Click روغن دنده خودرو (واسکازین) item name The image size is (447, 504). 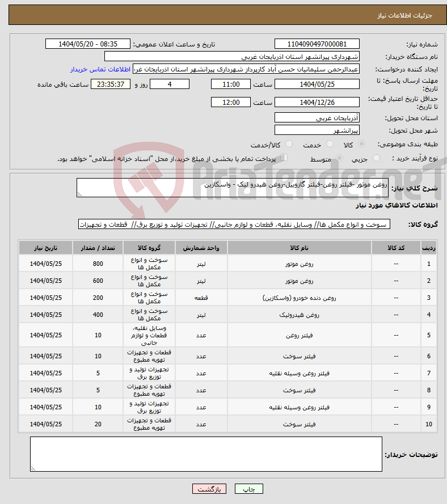pos(300,298)
